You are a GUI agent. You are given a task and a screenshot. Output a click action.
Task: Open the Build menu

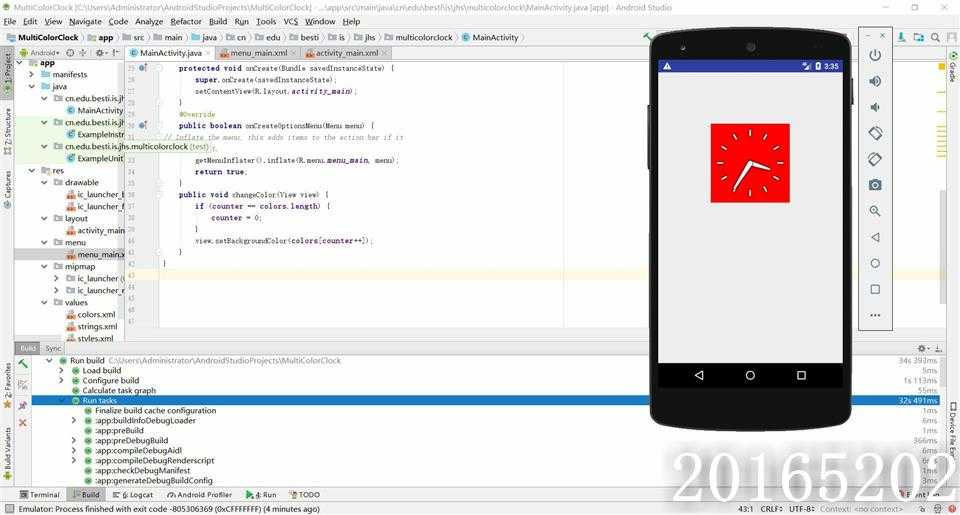tap(218, 21)
